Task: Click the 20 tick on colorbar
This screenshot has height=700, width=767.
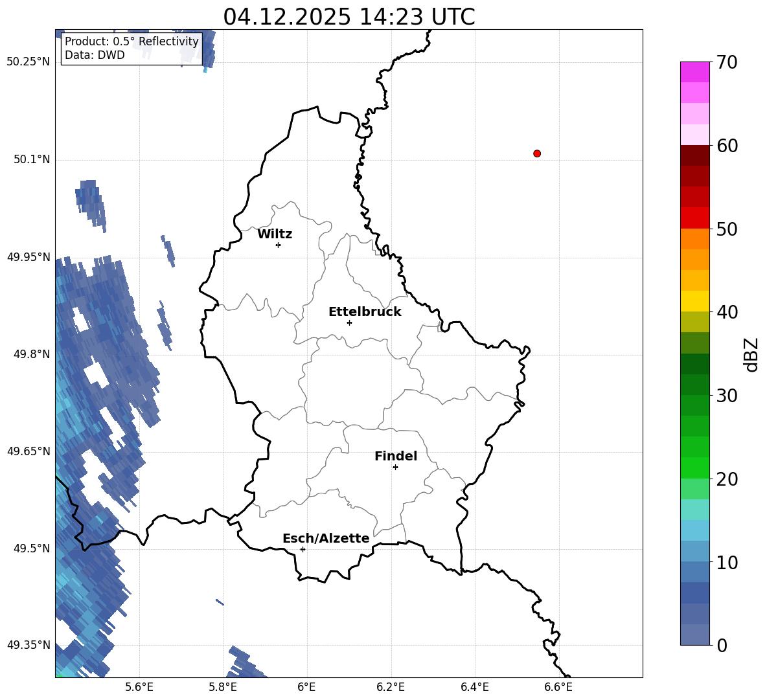Action: 727,479
